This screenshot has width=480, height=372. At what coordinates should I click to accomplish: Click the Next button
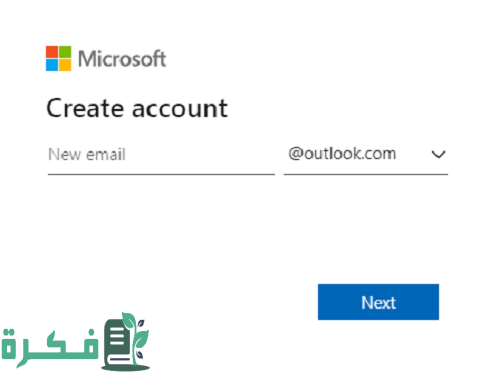click(378, 302)
